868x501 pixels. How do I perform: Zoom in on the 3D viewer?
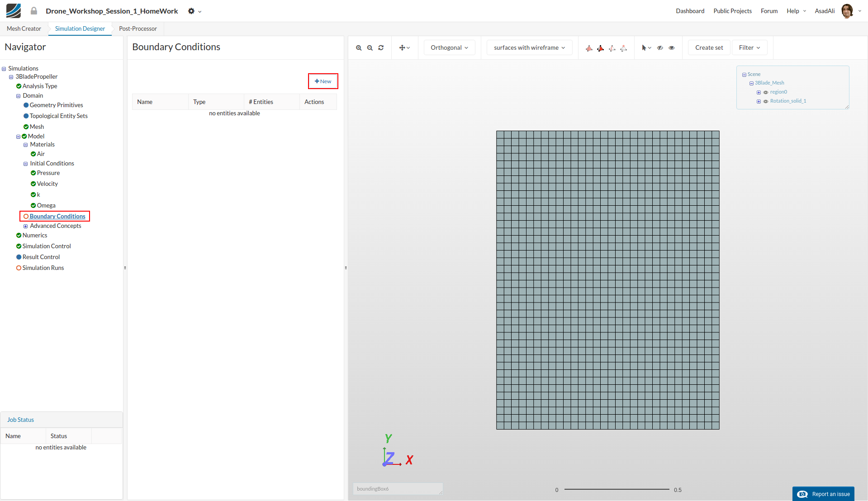coord(359,47)
